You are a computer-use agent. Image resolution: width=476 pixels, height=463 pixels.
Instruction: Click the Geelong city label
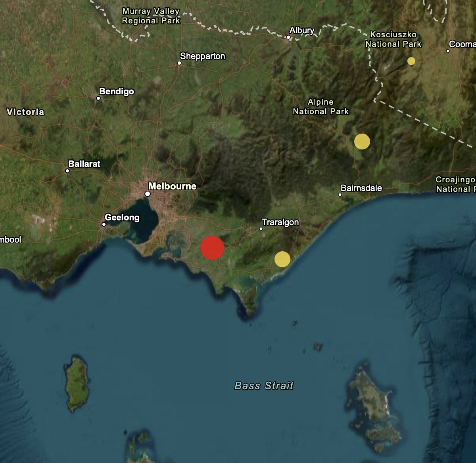(122, 217)
